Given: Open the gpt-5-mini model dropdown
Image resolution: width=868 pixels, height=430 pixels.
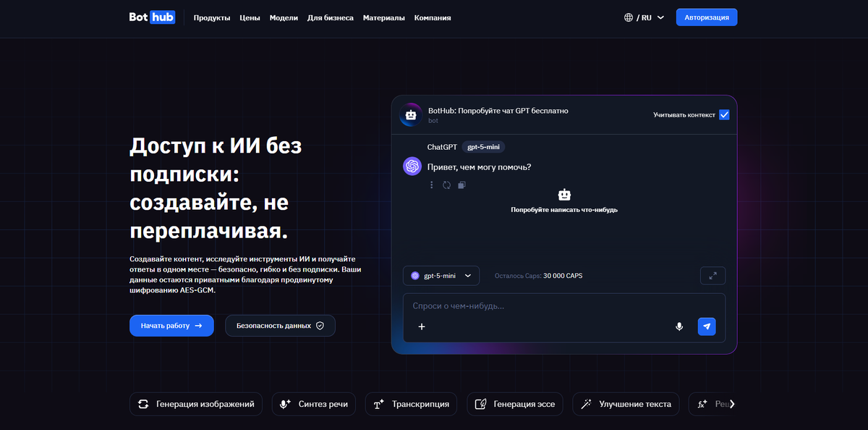Looking at the screenshot, I should pyautogui.click(x=441, y=276).
